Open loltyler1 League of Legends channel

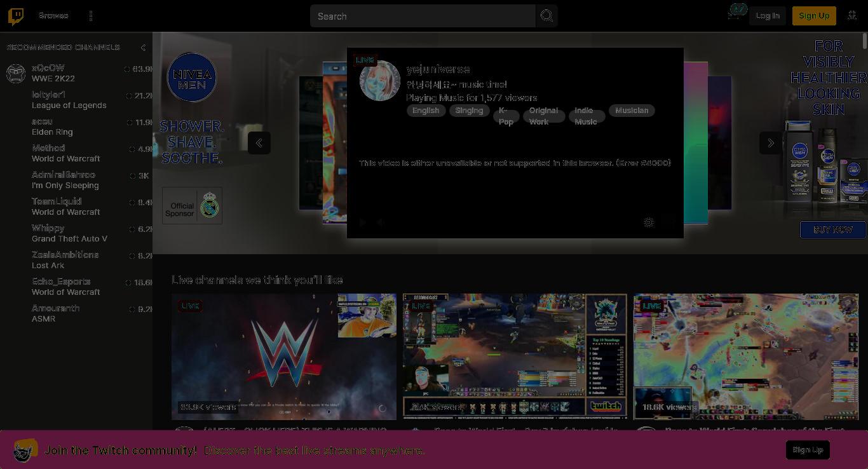(x=76, y=100)
